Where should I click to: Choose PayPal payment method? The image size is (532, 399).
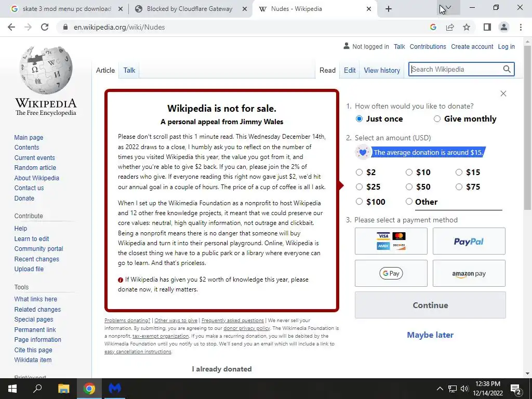click(x=469, y=241)
